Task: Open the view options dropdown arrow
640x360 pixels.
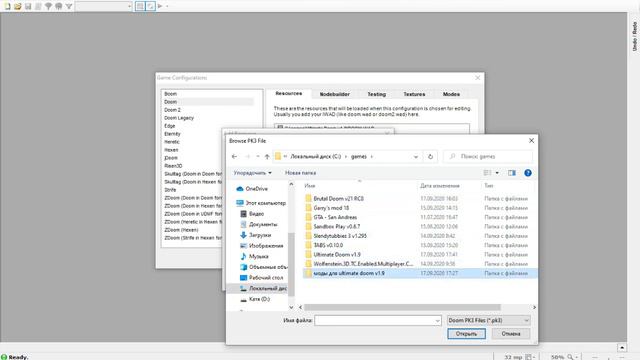Action: [x=497, y=173]
